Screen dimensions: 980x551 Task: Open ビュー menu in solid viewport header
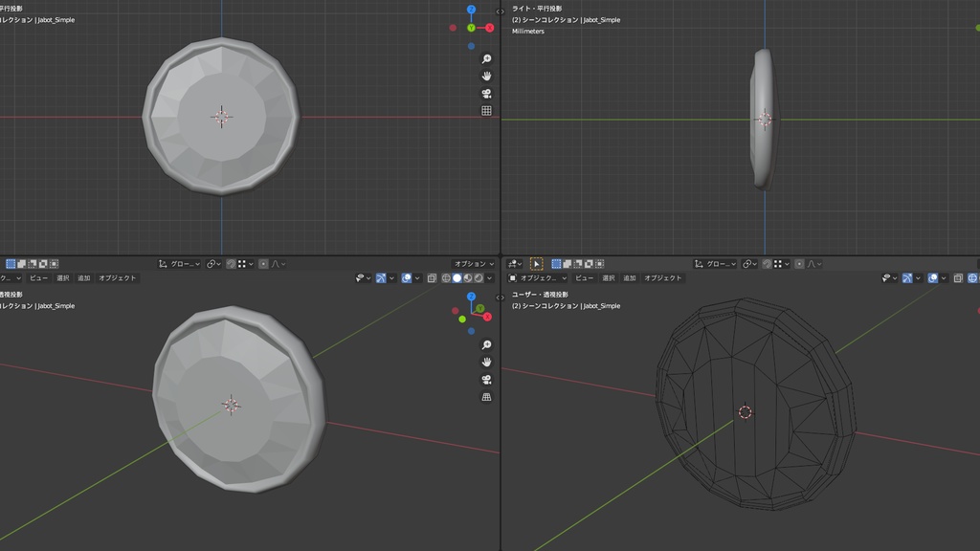(38, 278)
